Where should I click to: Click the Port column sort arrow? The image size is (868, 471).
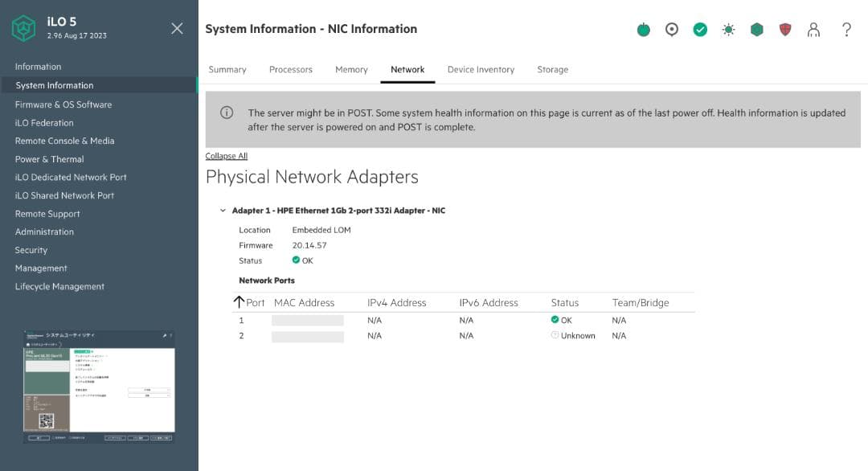point(239,301)
